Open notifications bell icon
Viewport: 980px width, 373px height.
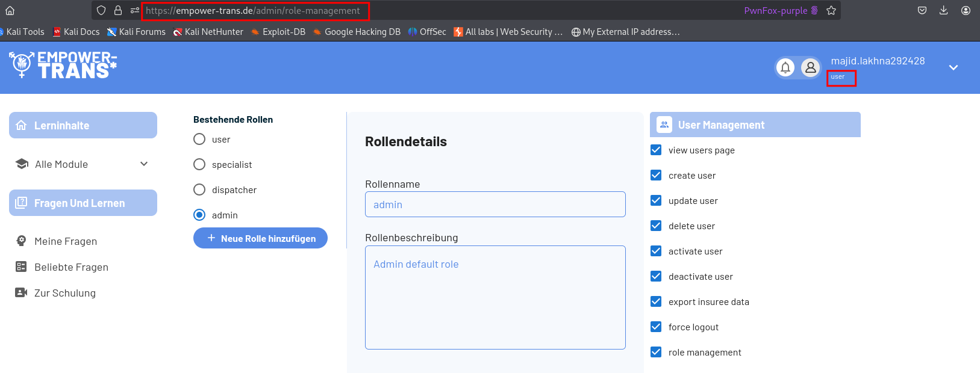tap(785, 67)
